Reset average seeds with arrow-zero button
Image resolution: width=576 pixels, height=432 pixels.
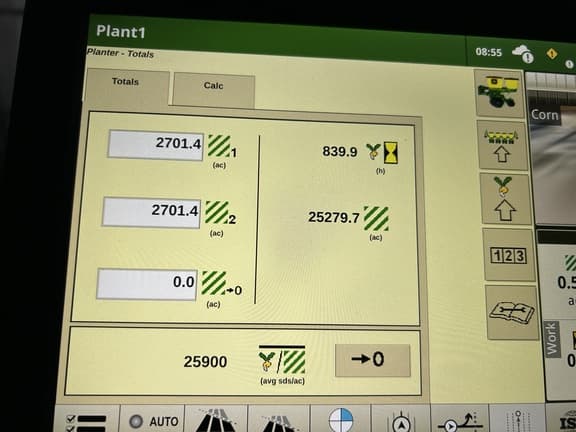click(x=372, y=360)
